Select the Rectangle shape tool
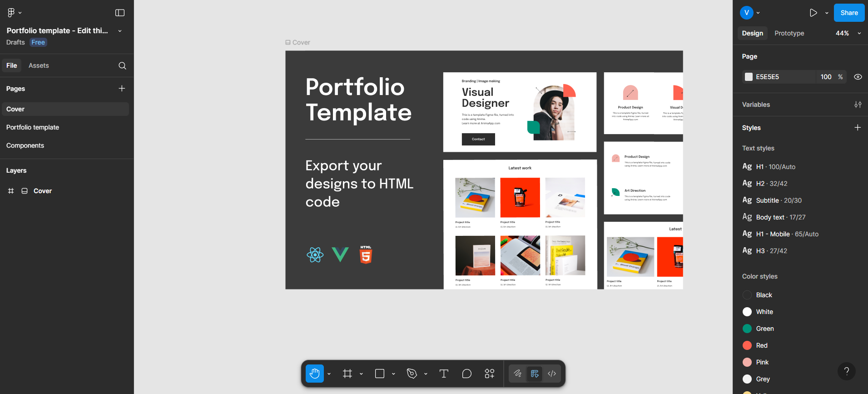Screen dimensions: 868x394 click(380, 374)
